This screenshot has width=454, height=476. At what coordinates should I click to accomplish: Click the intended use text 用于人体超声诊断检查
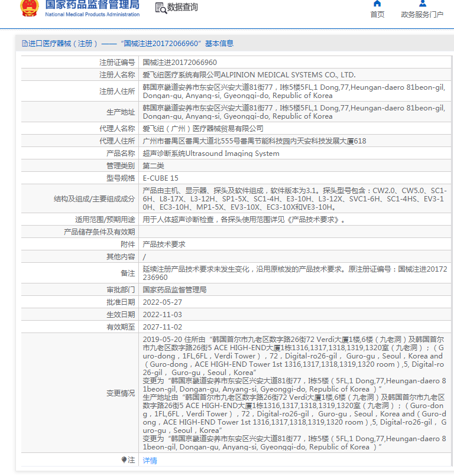click(244, 220)
